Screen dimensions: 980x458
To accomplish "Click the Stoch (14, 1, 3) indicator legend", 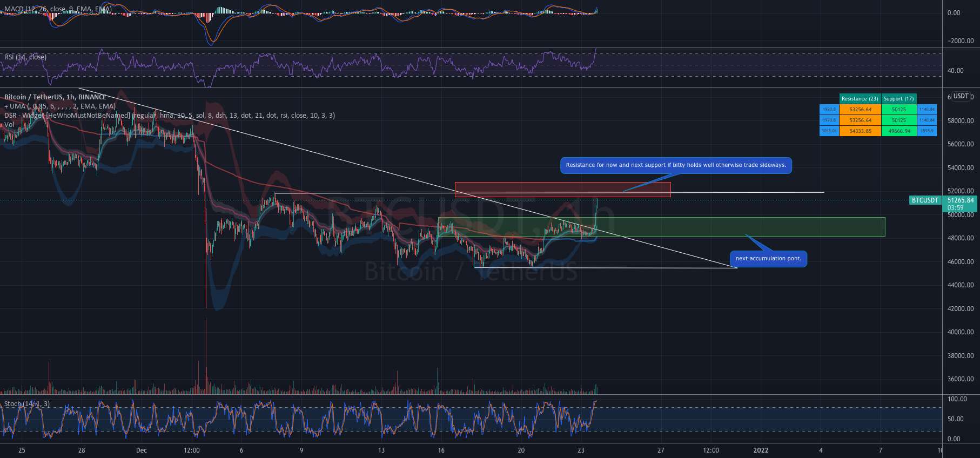I will pyautogui.click(x=27, y=404).
